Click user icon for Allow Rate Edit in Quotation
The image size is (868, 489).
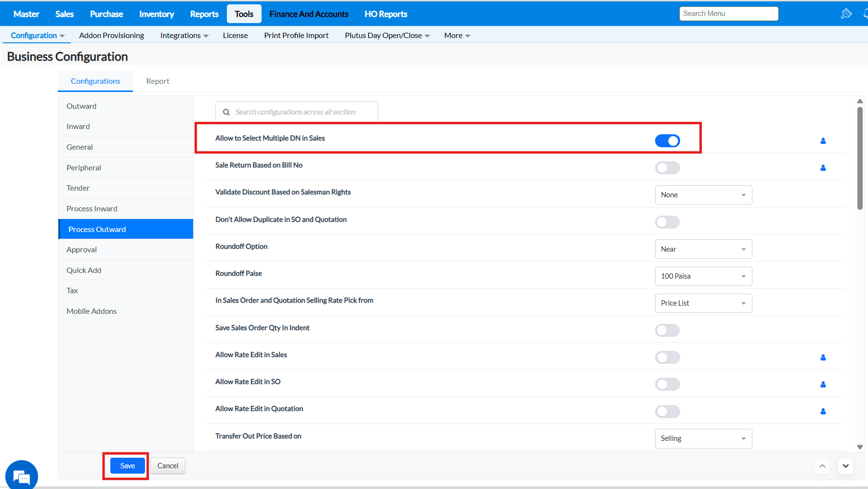[x=823, y=412]
